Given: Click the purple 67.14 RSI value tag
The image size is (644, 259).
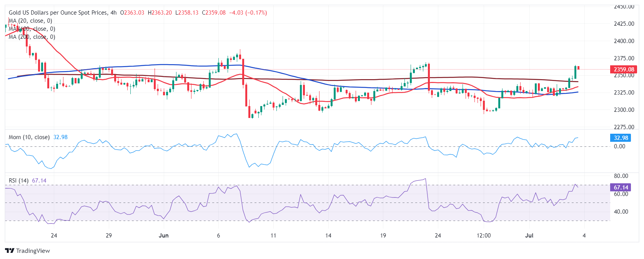Looking at the screenshot, I should tap(621, 188).
